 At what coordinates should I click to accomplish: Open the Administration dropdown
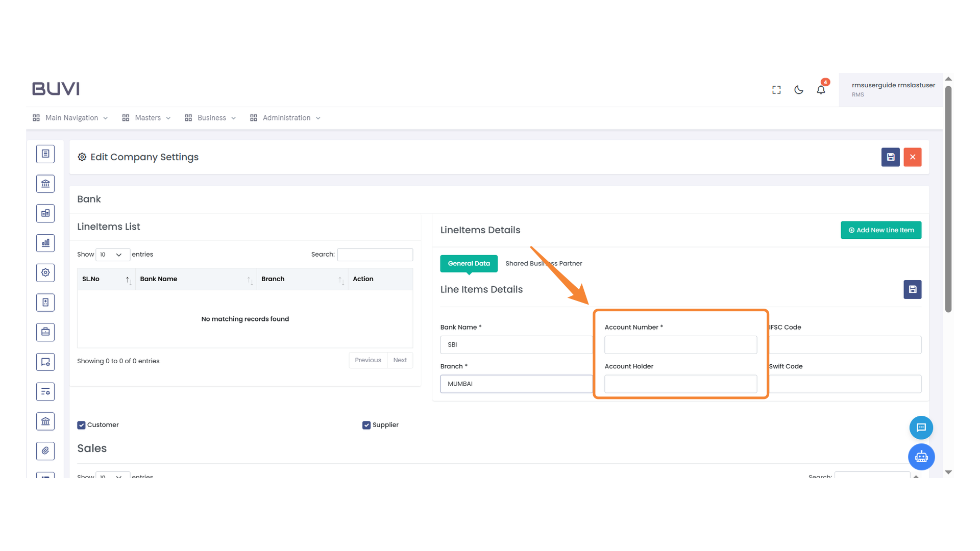tap(286, 117)
